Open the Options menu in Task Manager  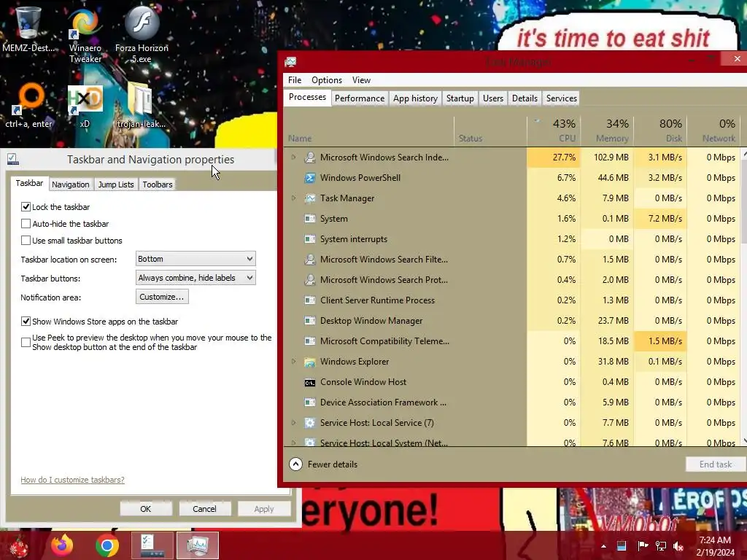[x=327, y=80]
